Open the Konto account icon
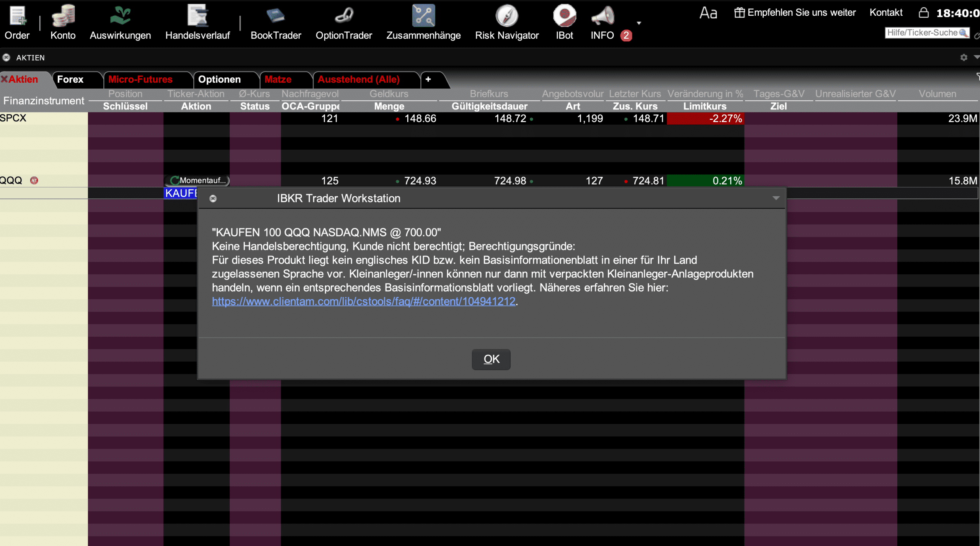 [63, 22]
